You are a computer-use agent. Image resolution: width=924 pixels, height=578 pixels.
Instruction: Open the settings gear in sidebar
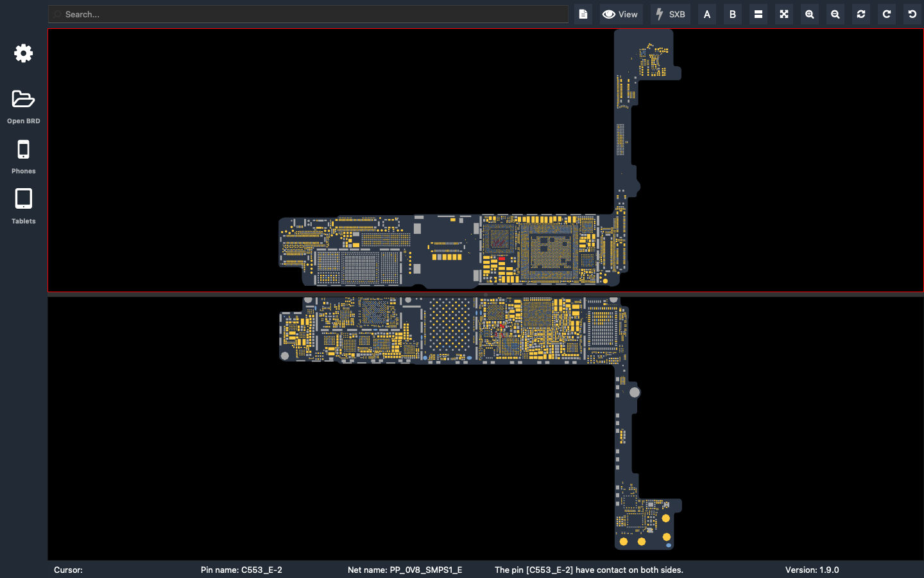24,53
